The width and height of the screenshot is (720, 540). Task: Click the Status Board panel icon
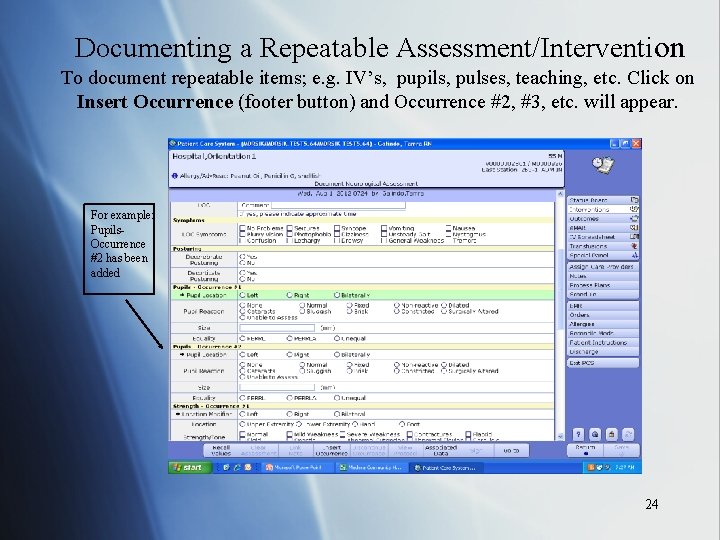(634, 200)
